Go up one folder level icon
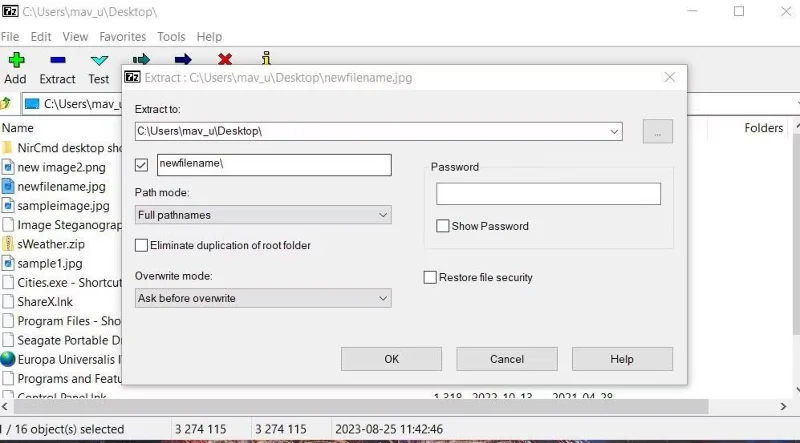 coord(6,104)
